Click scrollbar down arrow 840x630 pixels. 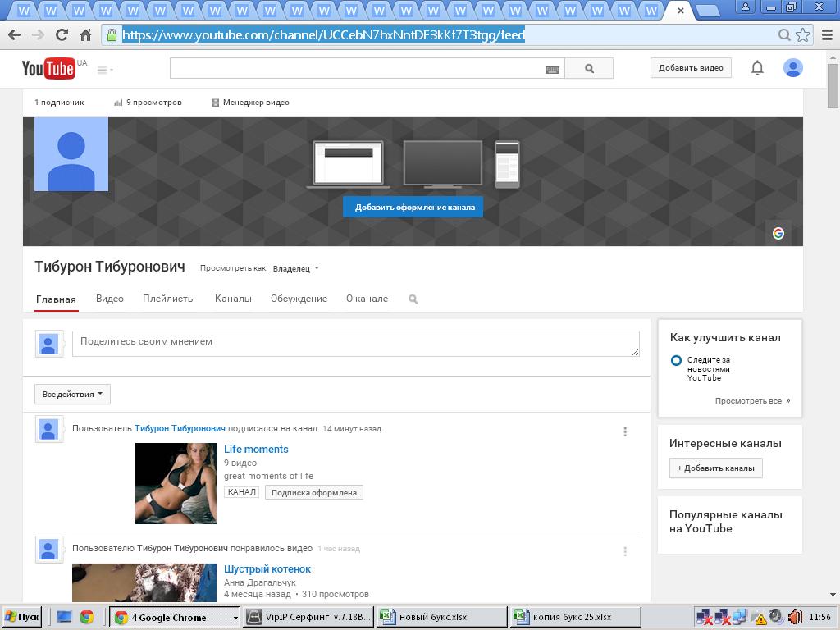pos(833,595)
